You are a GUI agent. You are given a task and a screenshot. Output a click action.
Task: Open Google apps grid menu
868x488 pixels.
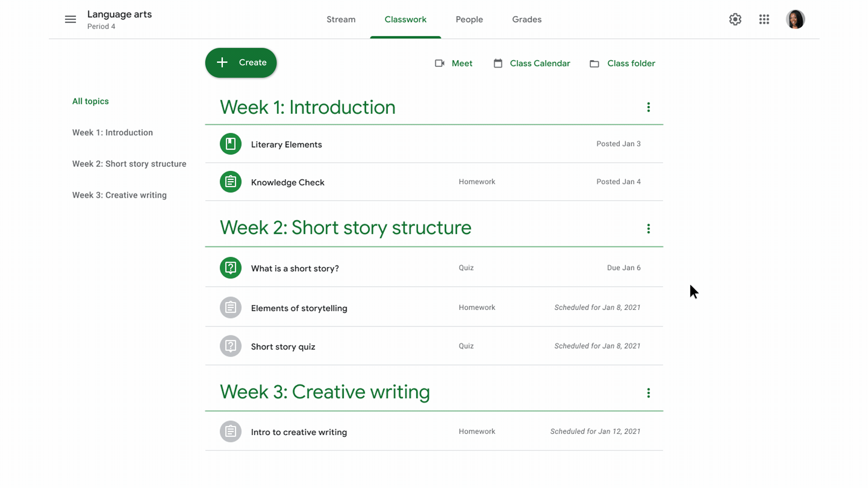[x=765, y=19]
